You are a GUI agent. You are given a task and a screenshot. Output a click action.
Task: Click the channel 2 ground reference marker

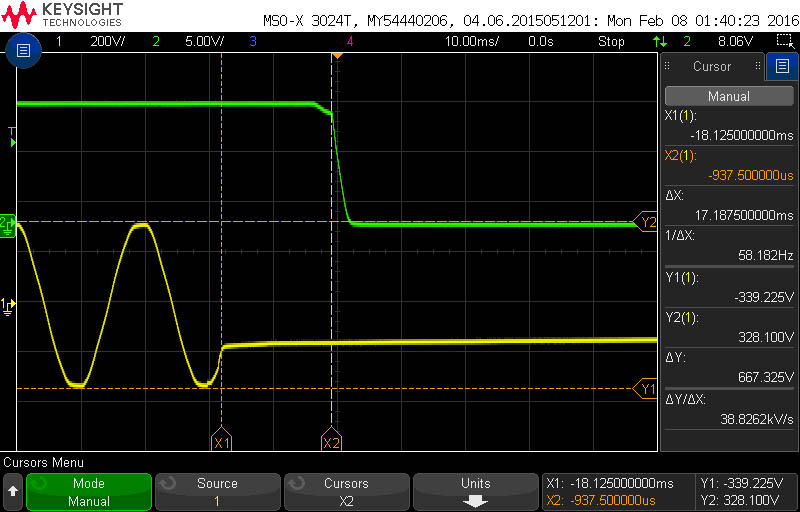[x=9, y=226]
